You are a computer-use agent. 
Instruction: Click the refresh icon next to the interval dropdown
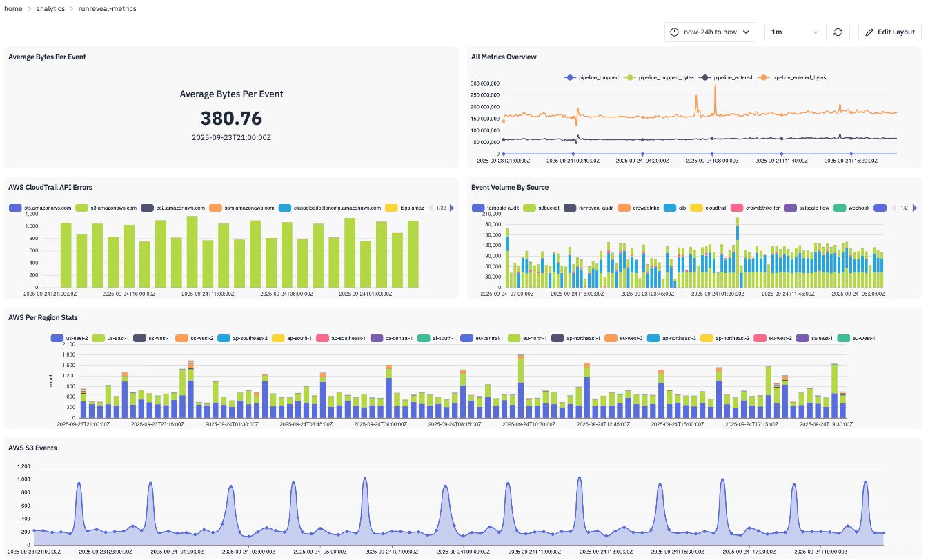click(x=838, y=32)
